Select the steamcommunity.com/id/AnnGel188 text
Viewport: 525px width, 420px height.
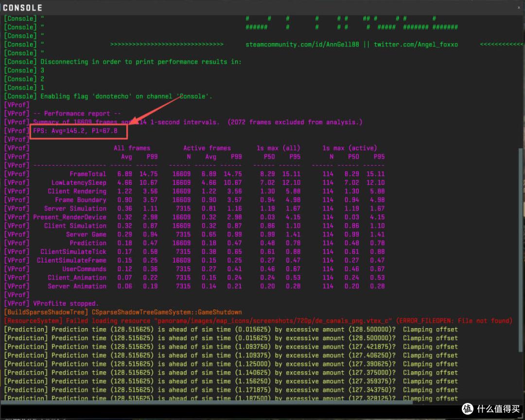point(302,45)
